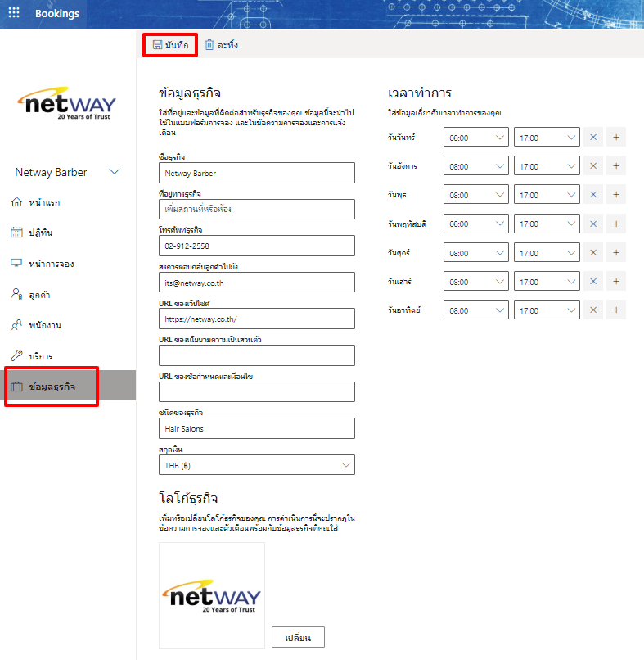Screen dimensions: 644x660
Task: Click the discard (ละทิ้ง) trash icon
Action: (209, 46)
